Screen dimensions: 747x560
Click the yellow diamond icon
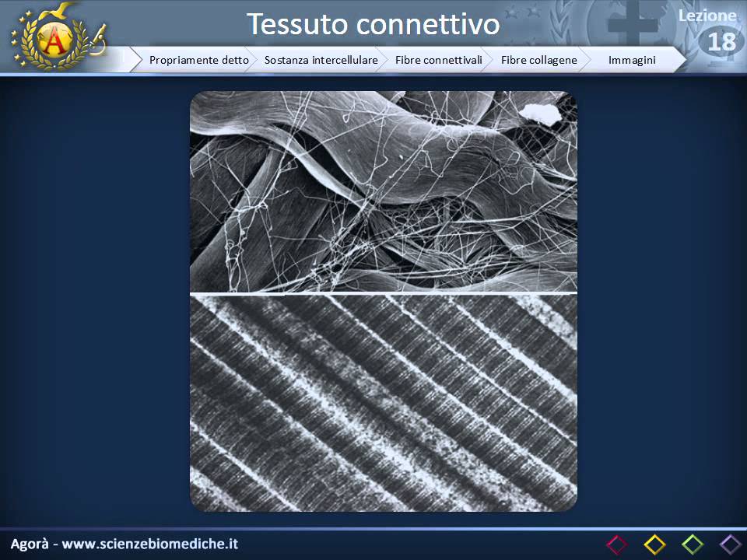pyautogui.click(x=654, y=544)
